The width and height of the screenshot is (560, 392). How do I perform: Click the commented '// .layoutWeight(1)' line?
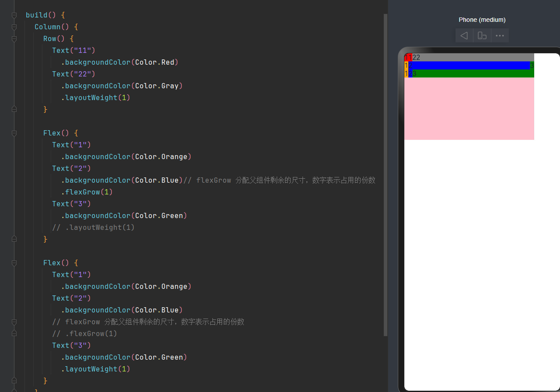pyautogui.click(x=93, y=228)
